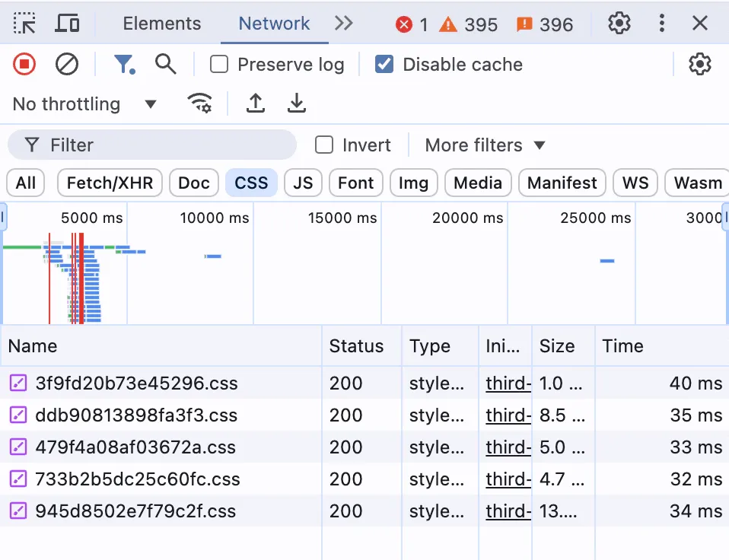Clear the network log

click(x=67, y=64)
